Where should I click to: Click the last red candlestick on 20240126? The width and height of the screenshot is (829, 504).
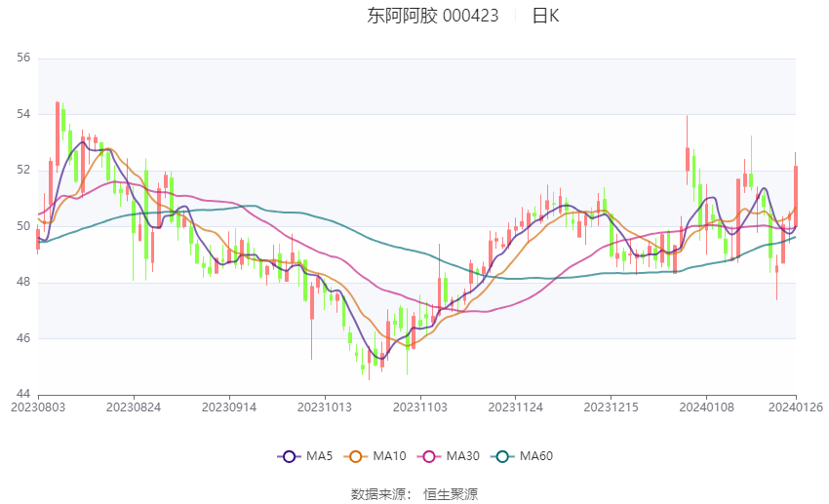[x=795, y=196]
